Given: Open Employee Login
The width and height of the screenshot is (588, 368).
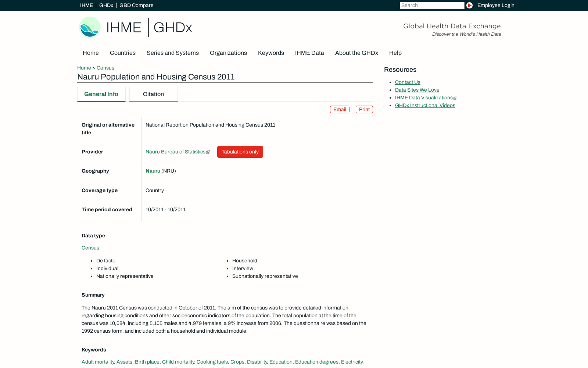Looking at the screenshot, I should pyautogui.click(x=496, y=5).
